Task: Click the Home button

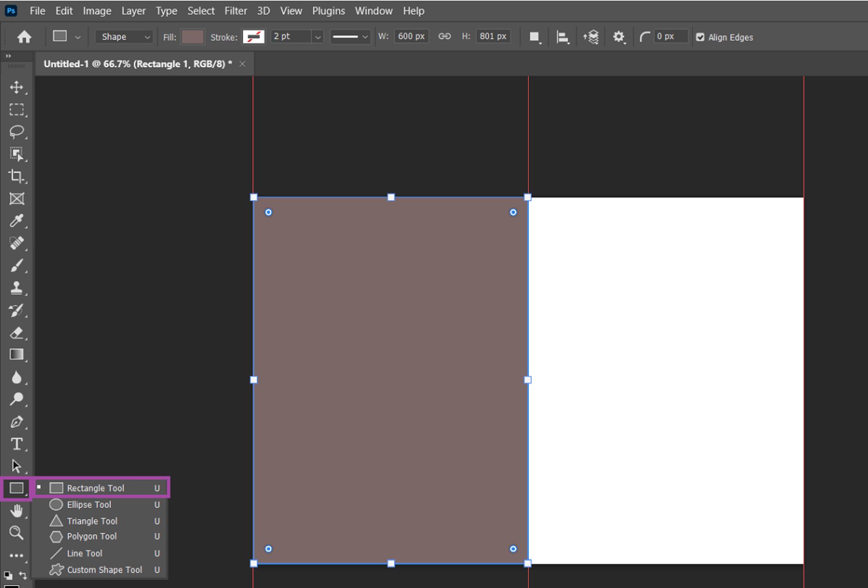Action: pos(24,37)
